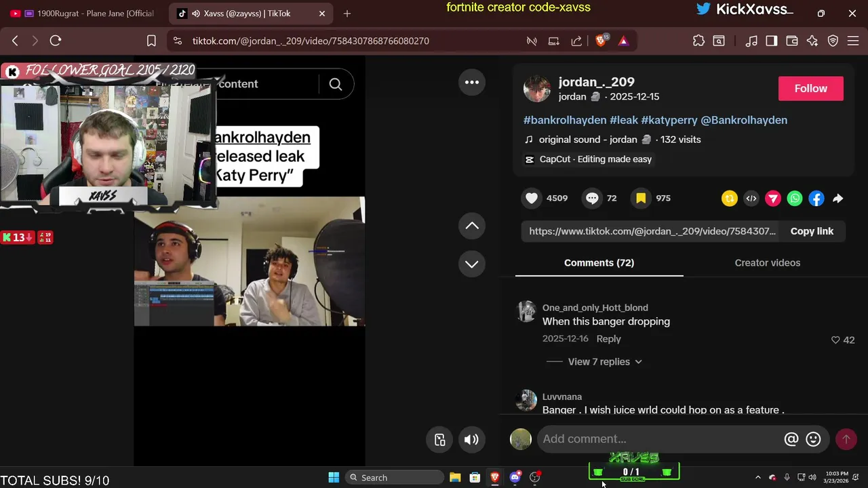Share video to WhatsApp
This screenshot has width=868, height=488.
coord(795,199)
